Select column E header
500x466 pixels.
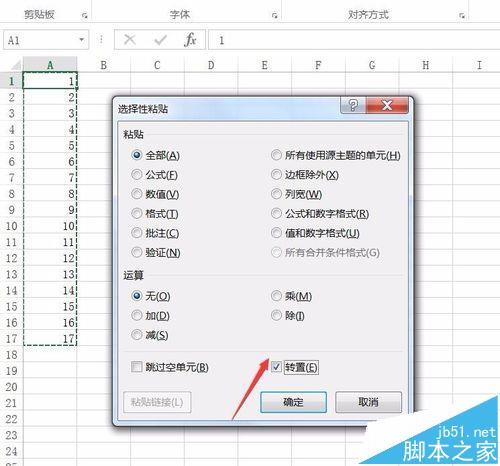(x=265, y=65)
